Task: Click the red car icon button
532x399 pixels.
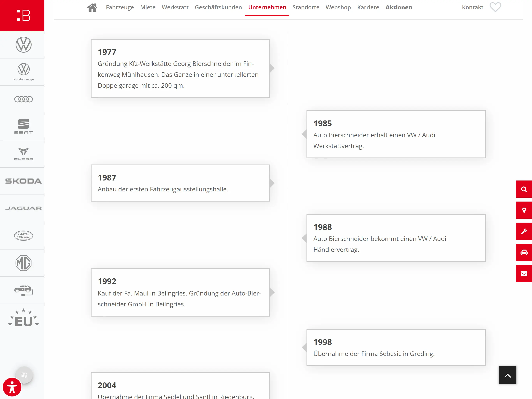Action: click(x=524, y=252)
